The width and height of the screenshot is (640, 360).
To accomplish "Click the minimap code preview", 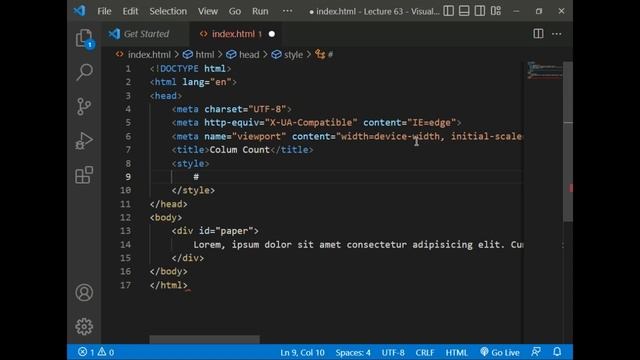I will [x=544, y=70].
